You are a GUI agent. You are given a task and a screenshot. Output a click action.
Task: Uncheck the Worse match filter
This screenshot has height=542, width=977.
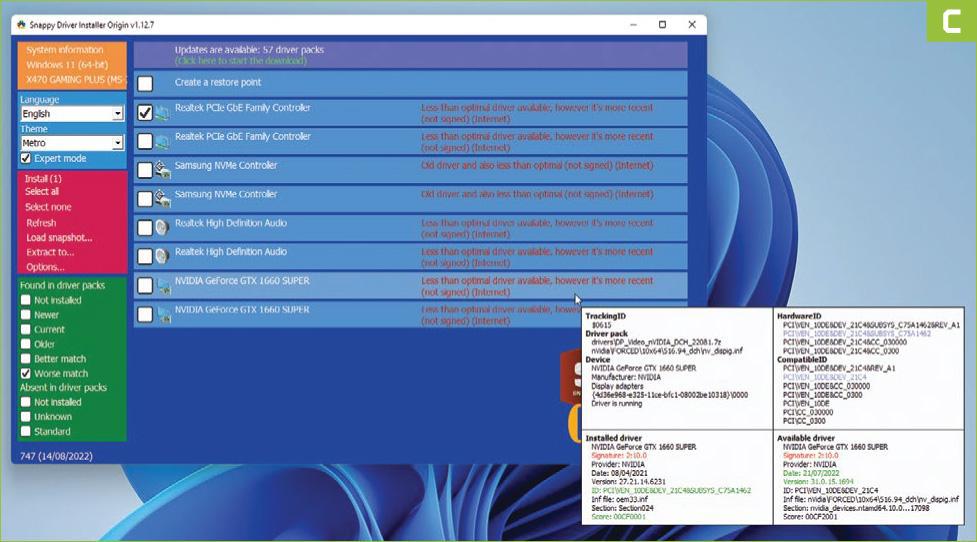[x=26, y=373]
